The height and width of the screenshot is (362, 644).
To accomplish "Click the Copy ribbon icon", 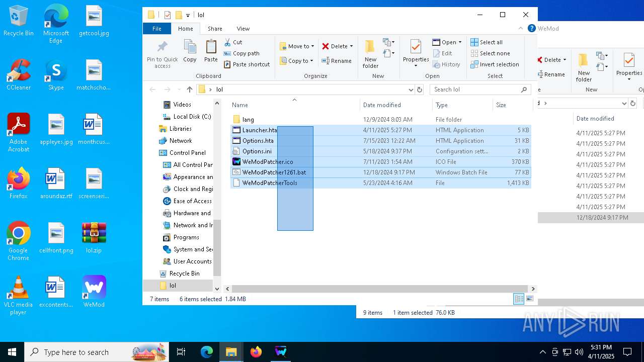I will click(190, 51).
